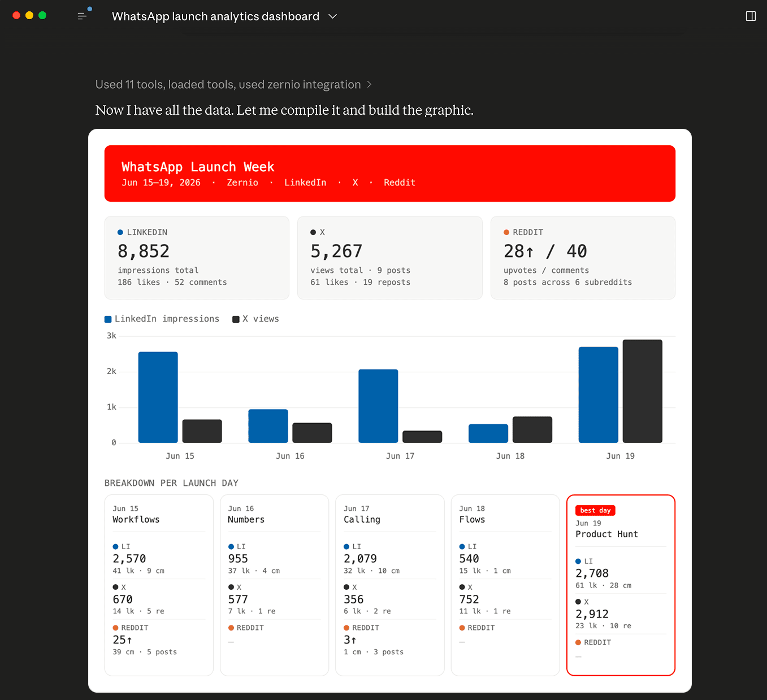The width and height of the screenshot is (767, 700).
Task: Click the WhatsApp launch analytics dashboard title
Action: 215,16
